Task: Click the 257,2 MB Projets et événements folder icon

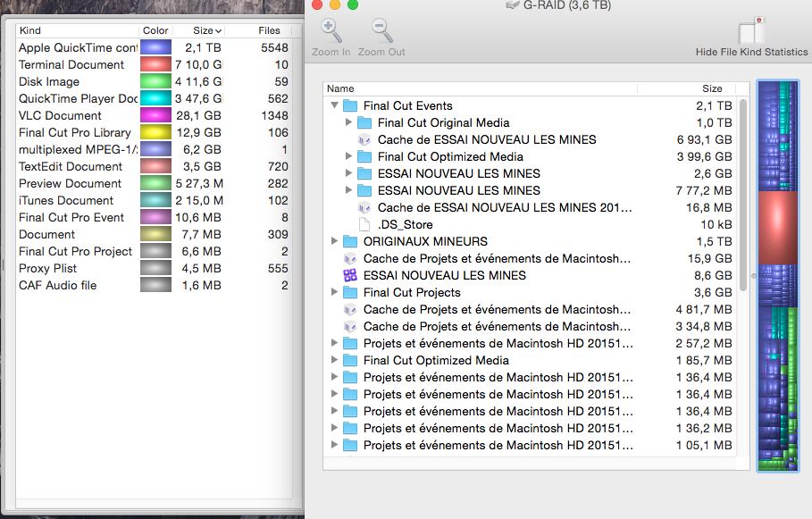Action: (350, 344)
